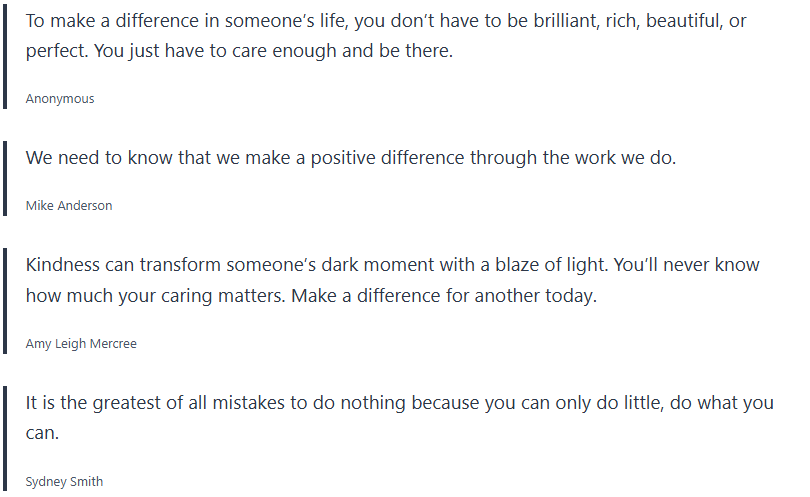Click the author name Anonymous

coord(60,99)
